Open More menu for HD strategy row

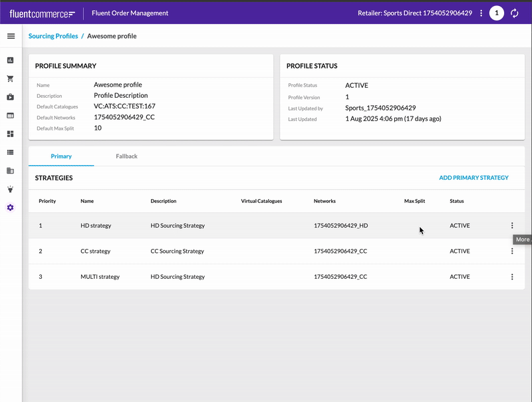(512, 226)
